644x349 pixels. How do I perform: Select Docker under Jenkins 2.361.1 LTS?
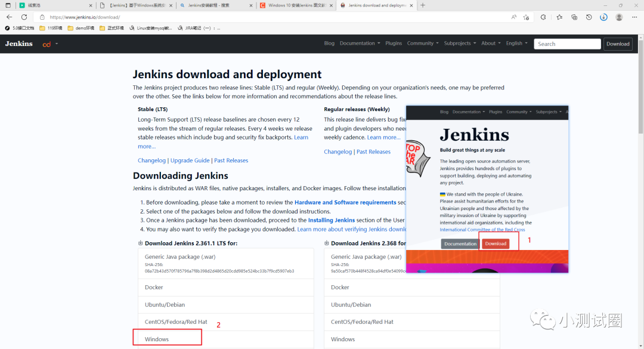coord(226,288)
